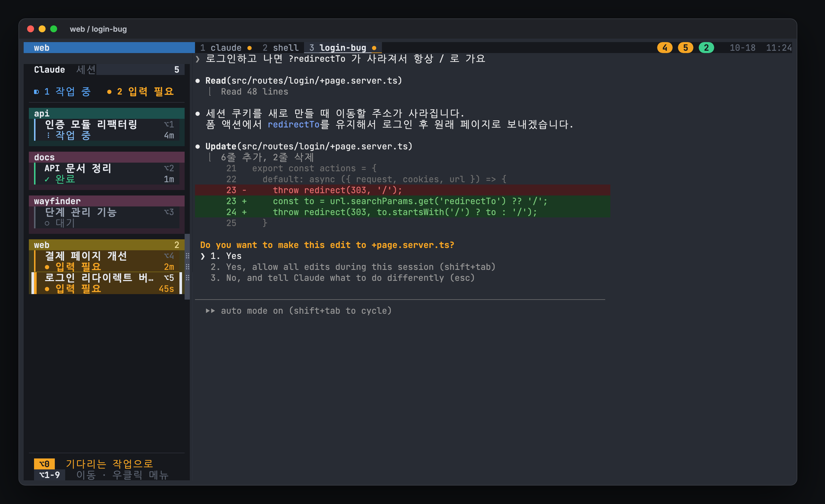Click the blue redirectTo highlighted word
This screenshot has width=825, height=504.
294,125
